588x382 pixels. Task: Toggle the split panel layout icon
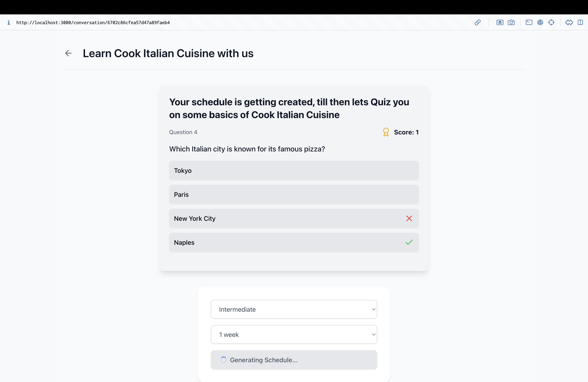tap(580, 22)
